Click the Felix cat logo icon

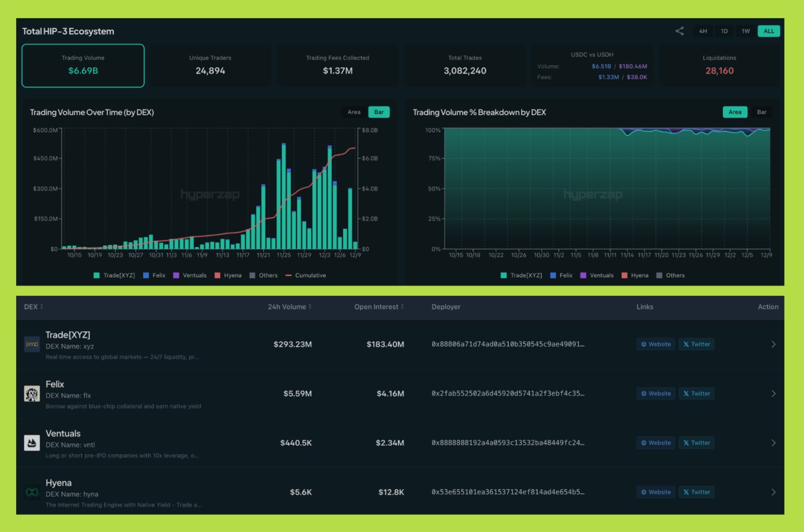coord(32,394)
